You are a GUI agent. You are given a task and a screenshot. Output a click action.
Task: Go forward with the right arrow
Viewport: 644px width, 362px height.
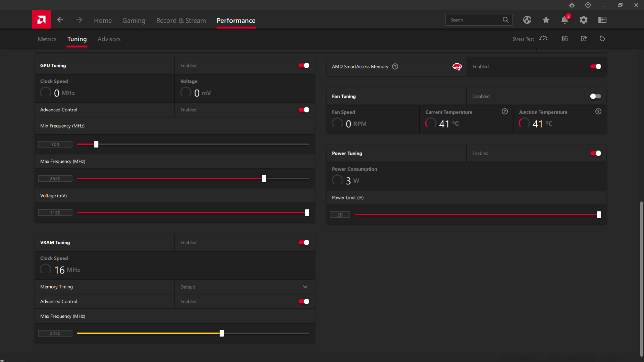click(79, 20)
